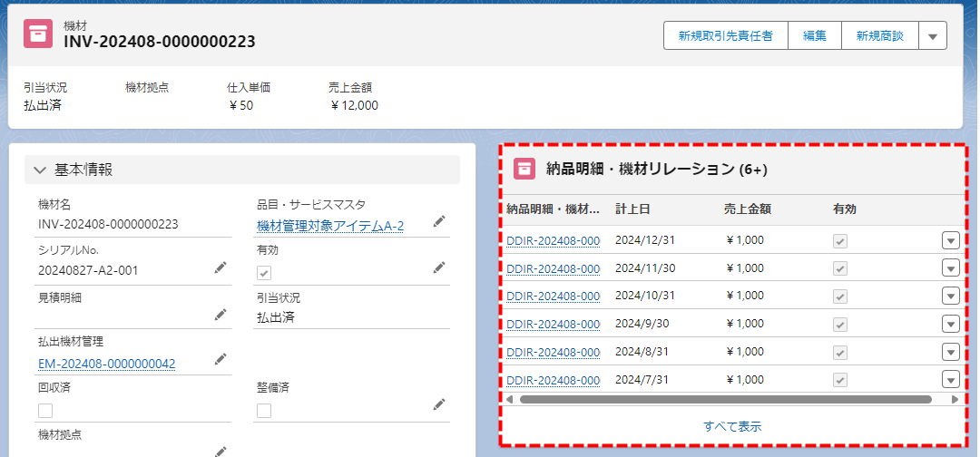Viewport: 980px width, 457px height.
Task: Click the pencil icon next to 払出機材管理
Action: click(220, 359)
